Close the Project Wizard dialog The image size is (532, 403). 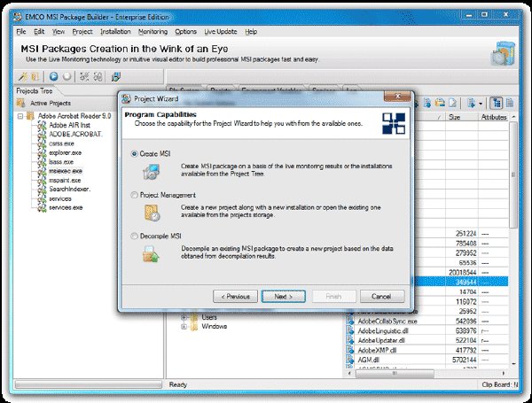point(398,97)
